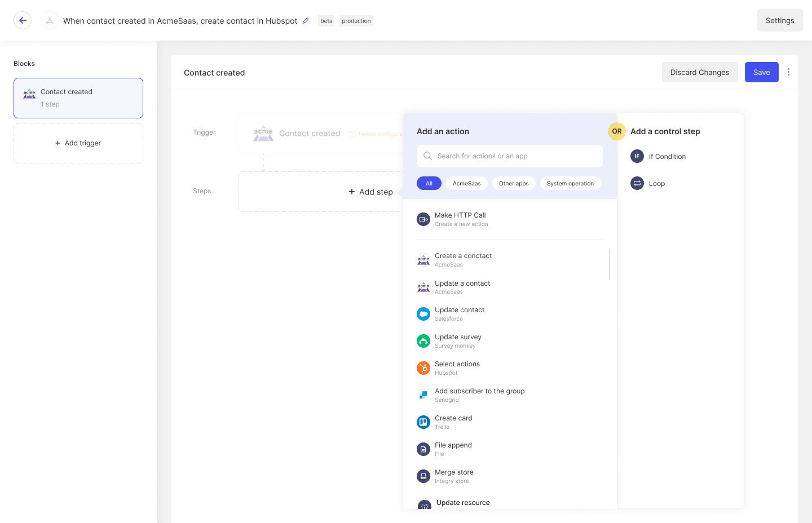Click the Contact created trigger card

(x=321, y=133)
